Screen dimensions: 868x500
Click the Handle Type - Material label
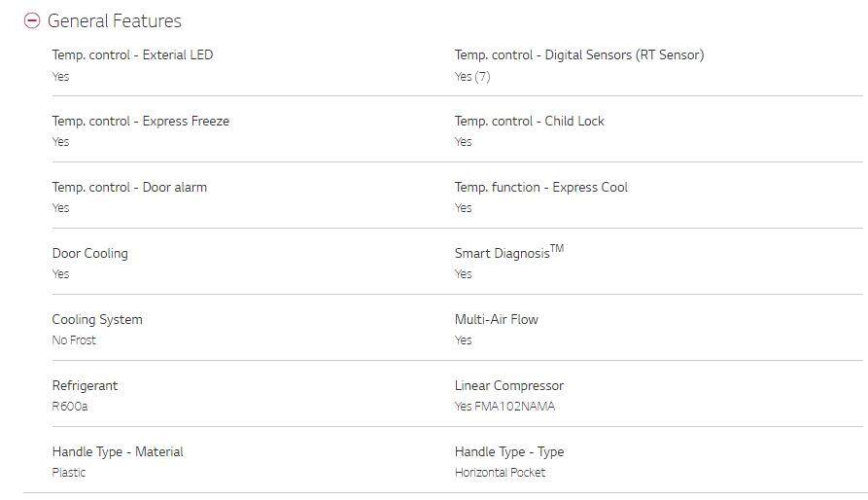(x=118, y=451)
